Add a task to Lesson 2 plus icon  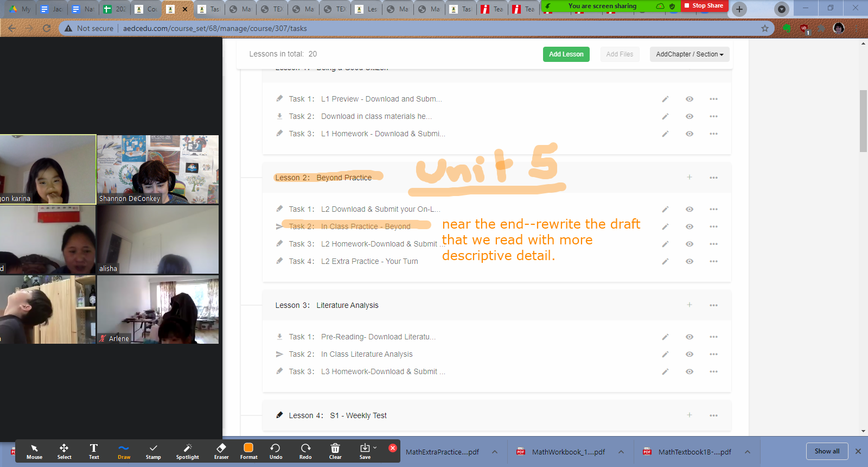tap(690, 177)
